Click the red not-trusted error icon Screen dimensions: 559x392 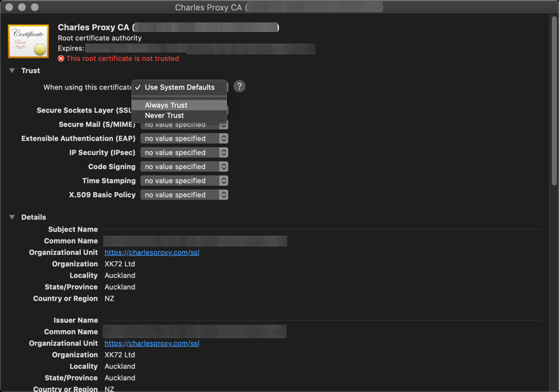[61, 58]
